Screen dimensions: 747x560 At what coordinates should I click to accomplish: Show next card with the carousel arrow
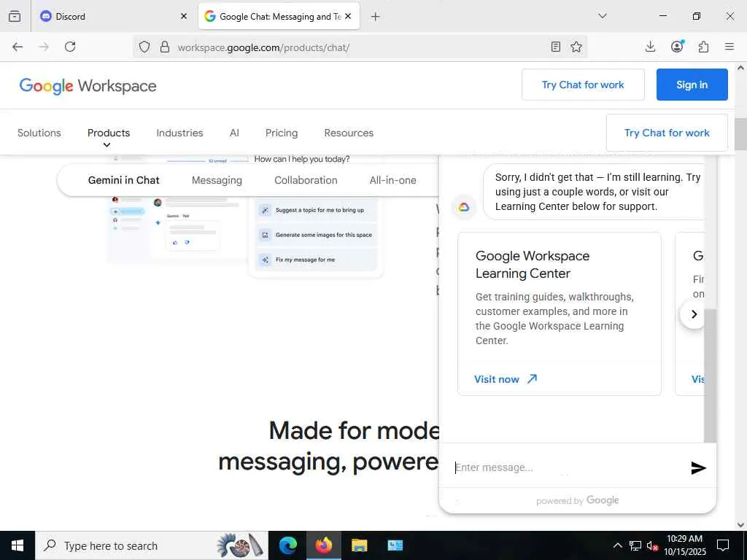(x=694, y=314)
